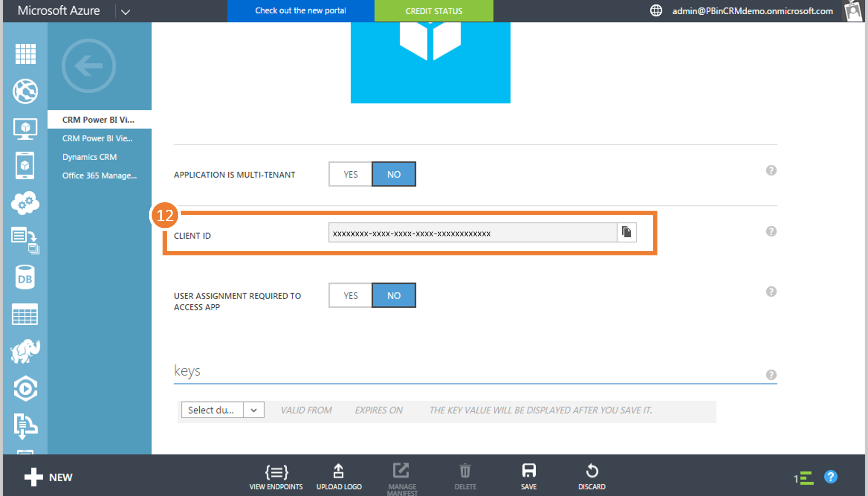Set multi-tenant option to YES
The width and height of the screenshot is (868, 496).
point(350,174)
